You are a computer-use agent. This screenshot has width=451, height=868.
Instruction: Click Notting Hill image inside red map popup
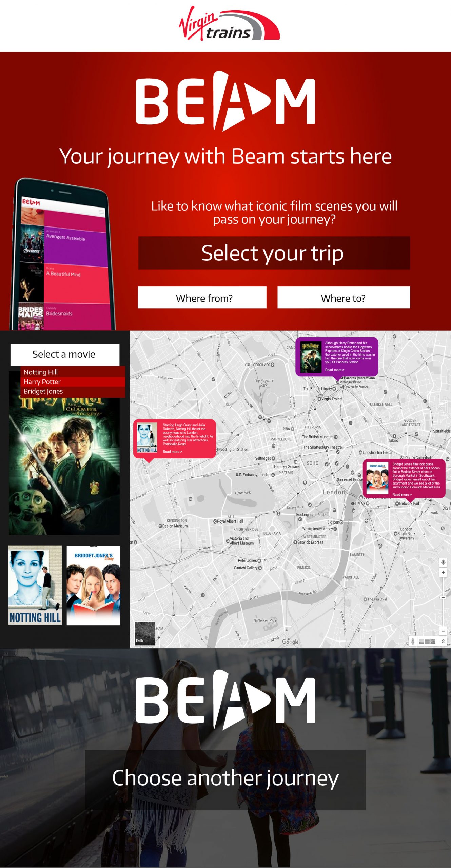[147, 437]
